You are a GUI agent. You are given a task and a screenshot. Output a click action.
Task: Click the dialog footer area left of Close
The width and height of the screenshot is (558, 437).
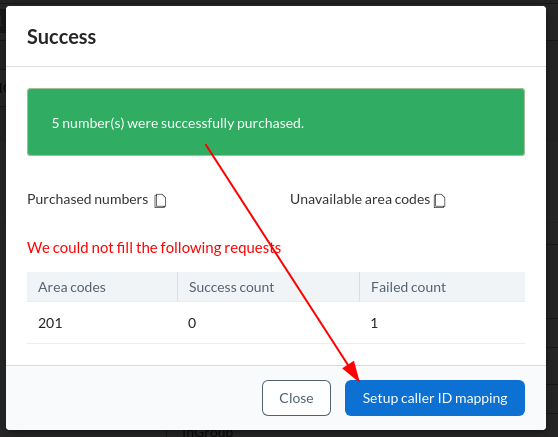pos(134,398)
